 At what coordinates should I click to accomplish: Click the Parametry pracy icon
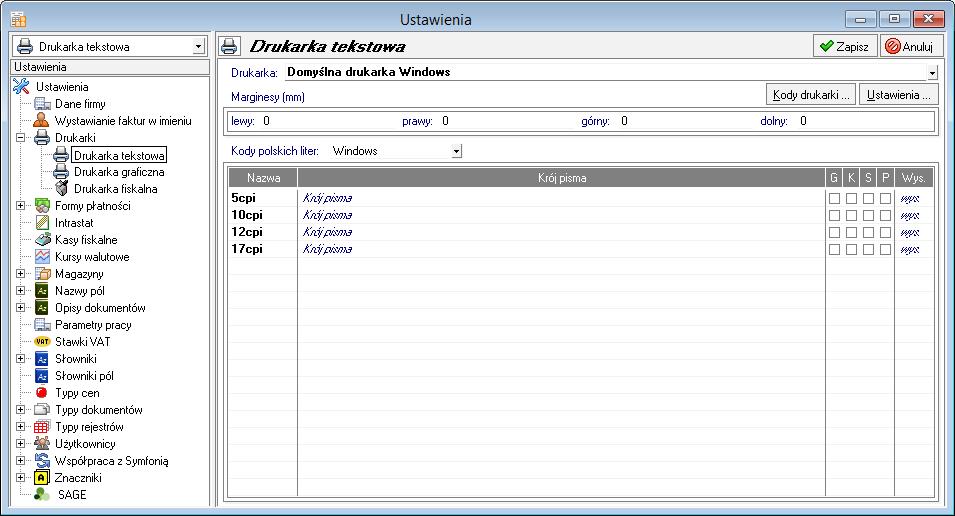(42, 325)
